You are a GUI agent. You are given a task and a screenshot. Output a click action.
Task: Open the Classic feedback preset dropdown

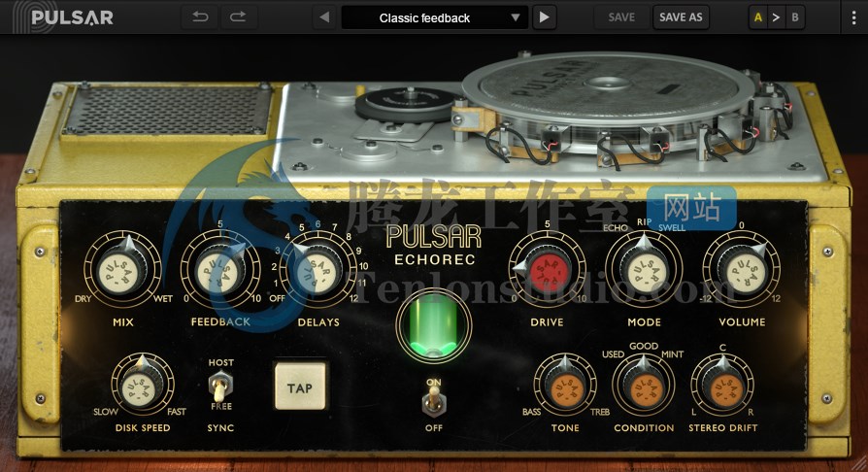tap(433, 17)
